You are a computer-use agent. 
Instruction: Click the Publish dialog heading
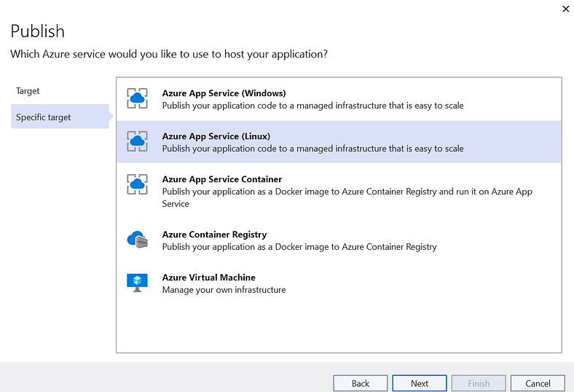point(37,31)
